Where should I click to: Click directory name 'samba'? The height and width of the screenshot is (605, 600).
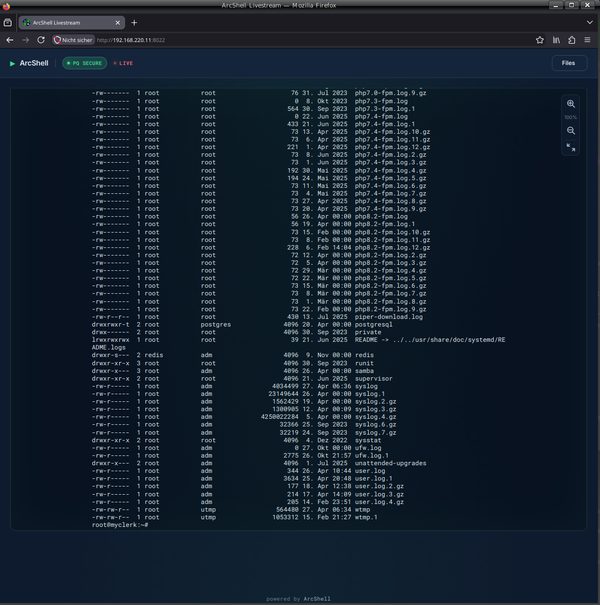[364, 371]
